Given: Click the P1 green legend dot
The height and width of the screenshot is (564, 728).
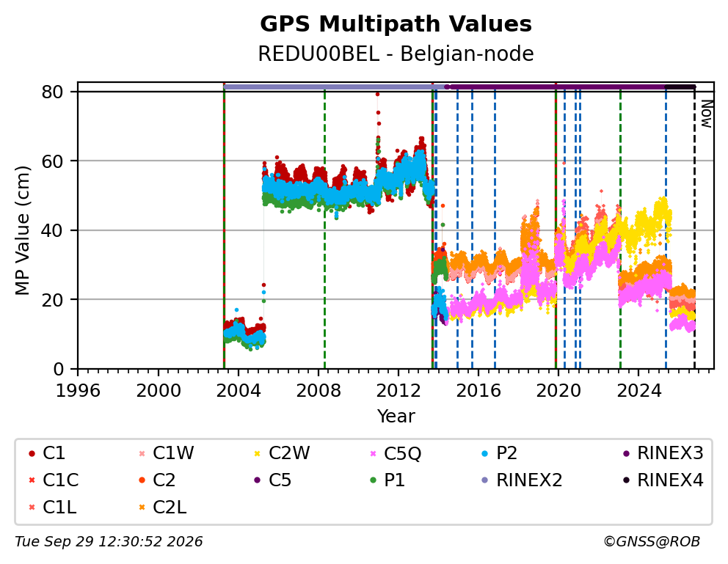Looking at the screenshot, I should coord(373,480).
